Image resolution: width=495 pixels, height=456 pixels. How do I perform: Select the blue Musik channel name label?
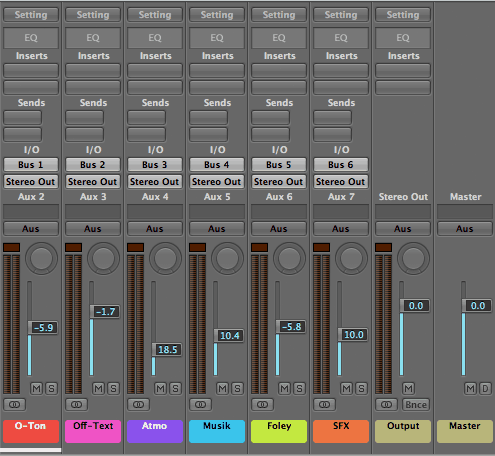(x=217, y=431)
